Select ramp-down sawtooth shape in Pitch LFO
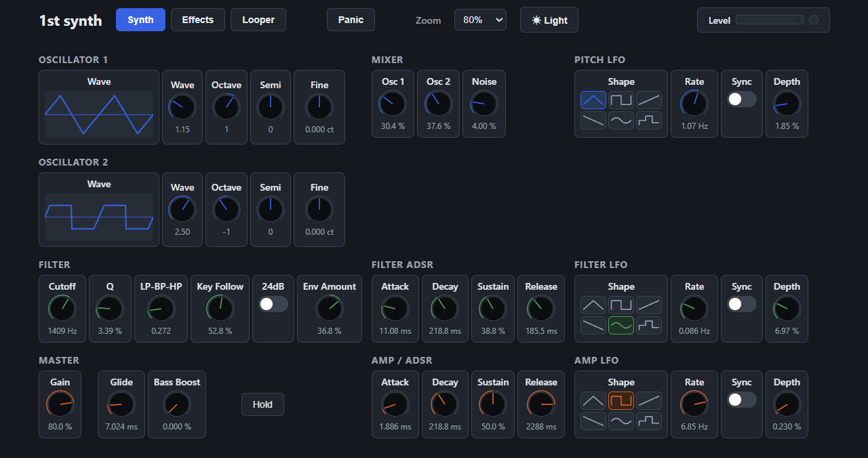 click(x=593, y=121)
